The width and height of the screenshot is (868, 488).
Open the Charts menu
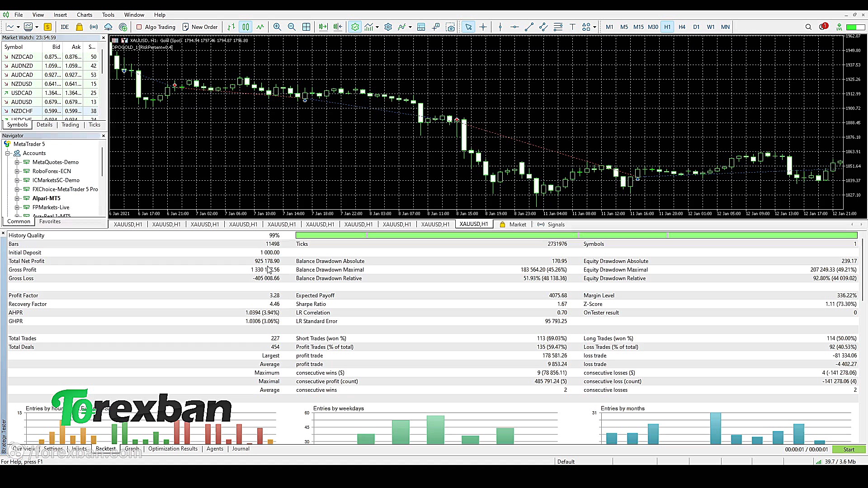(84, 15)
